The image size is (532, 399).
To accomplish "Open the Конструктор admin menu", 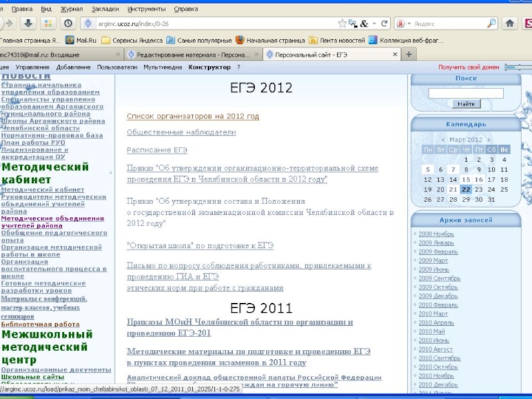I will tap(209, 67).
